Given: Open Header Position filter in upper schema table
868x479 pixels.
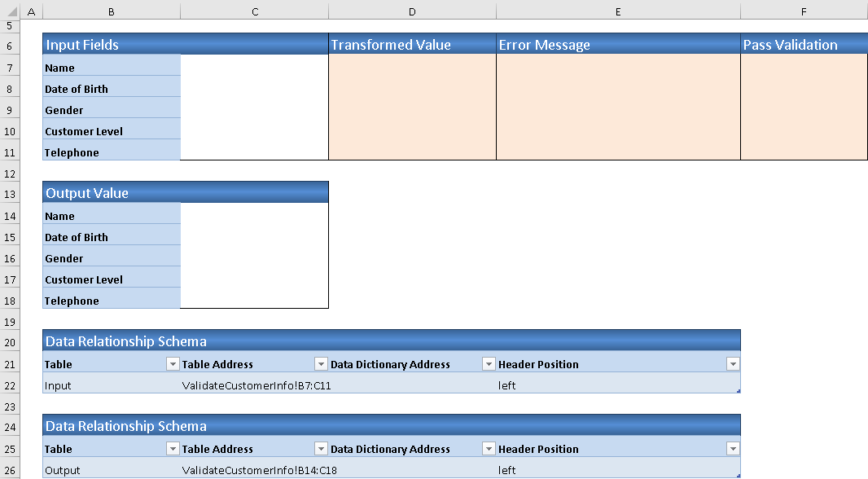Looking at the screenshot, I should pyautogui.click(x=733, y=364).
